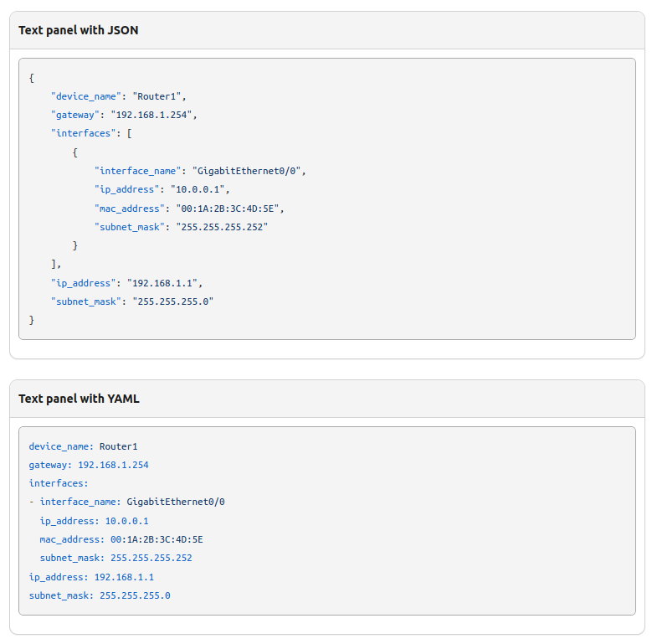Click the "Text panel with JSON" panel title
This screenshot has height=644, width=652.
coord(79,30)
